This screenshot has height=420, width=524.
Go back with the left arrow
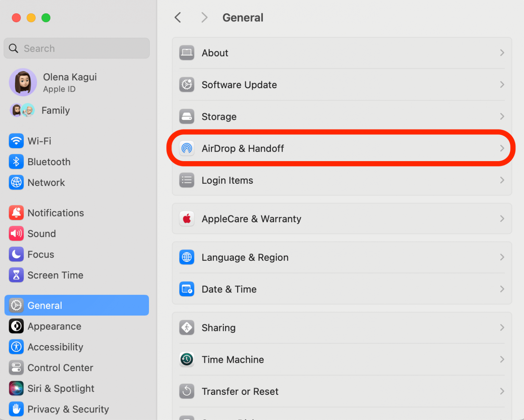pos(178,17)
